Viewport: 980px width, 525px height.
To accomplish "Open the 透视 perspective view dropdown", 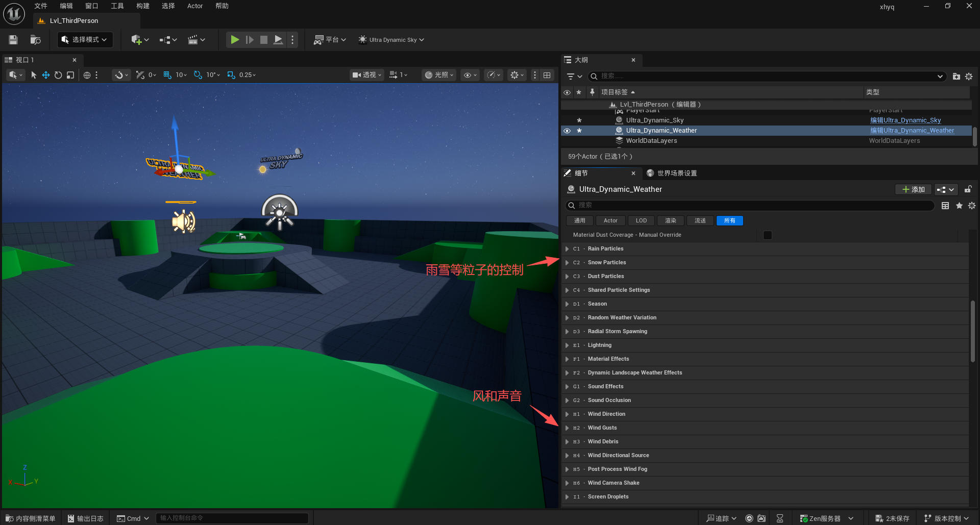I will click(x=367, y=75).
